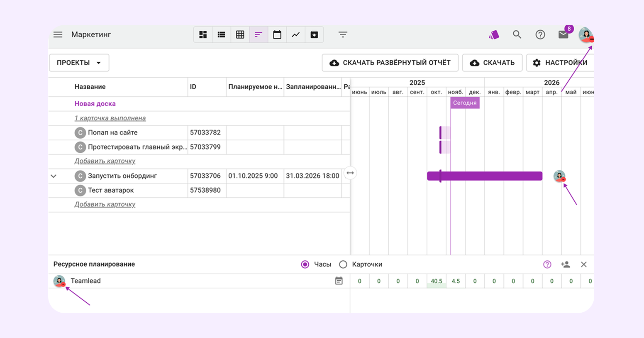644x338 pixels.
Task: Open the calendar view icon
Action: pyautogui.click(x=277, y=34)
